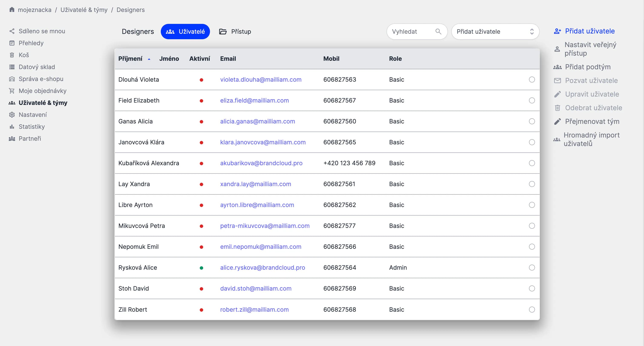Click the Moje objednávky cart icon
The height and width of the screenshot is (346, 644).
12,91
